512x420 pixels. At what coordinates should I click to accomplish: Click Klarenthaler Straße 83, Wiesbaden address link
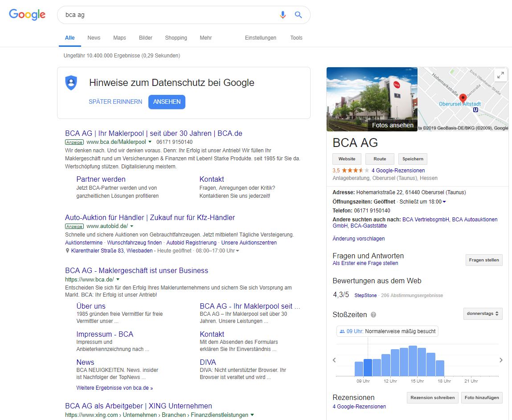click(x=112, y=251)
